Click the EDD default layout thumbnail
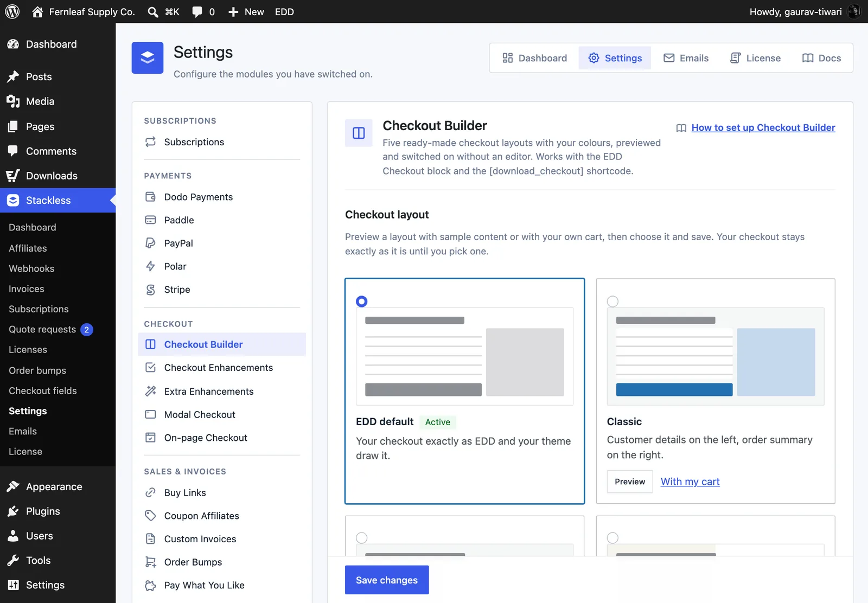Viewport: 868px width, 603px height. pyautogui.click(x=464, y=356)
